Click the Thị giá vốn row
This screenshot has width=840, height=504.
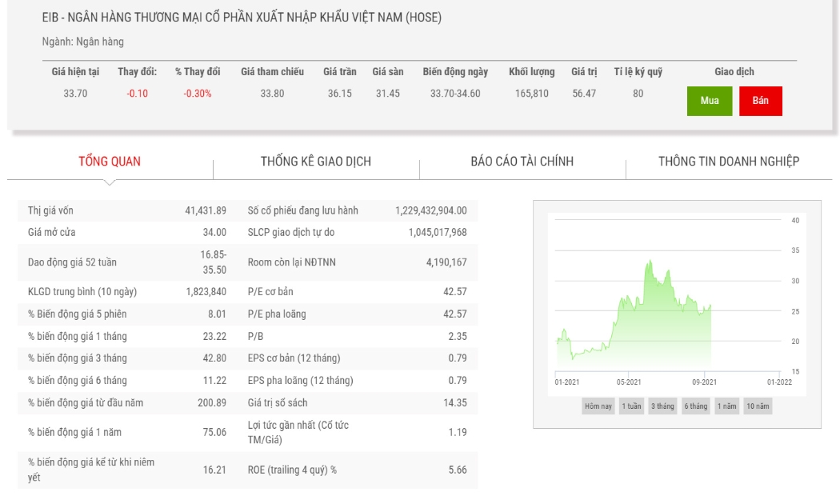coord(127,210)
